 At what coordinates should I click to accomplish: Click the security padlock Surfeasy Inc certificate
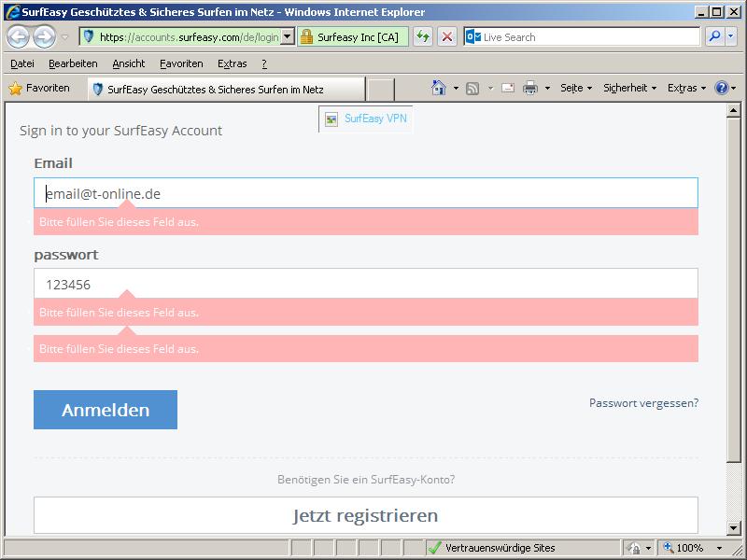coord(351,37)
